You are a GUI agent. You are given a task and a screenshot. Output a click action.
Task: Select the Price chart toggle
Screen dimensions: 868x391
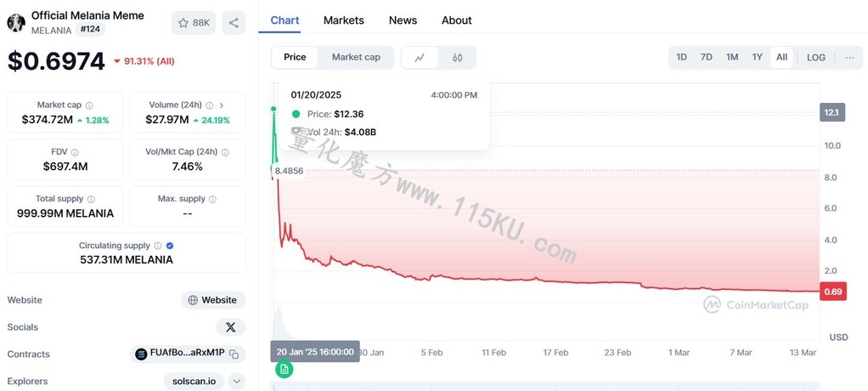(x=295, y=58)
